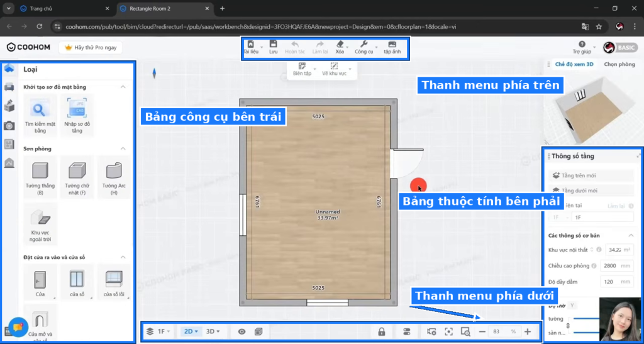Collapse Các thông số cơ bản section
This screenshot has height=344, width=644.
[x=631, y=235]
